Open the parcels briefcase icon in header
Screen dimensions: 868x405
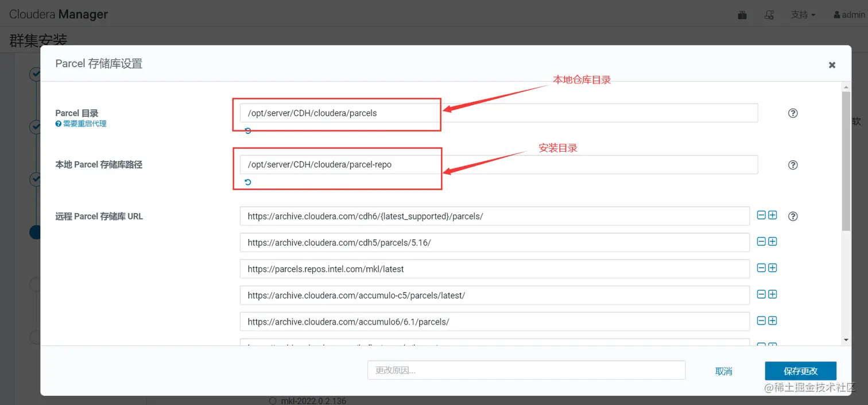(742, 15)
